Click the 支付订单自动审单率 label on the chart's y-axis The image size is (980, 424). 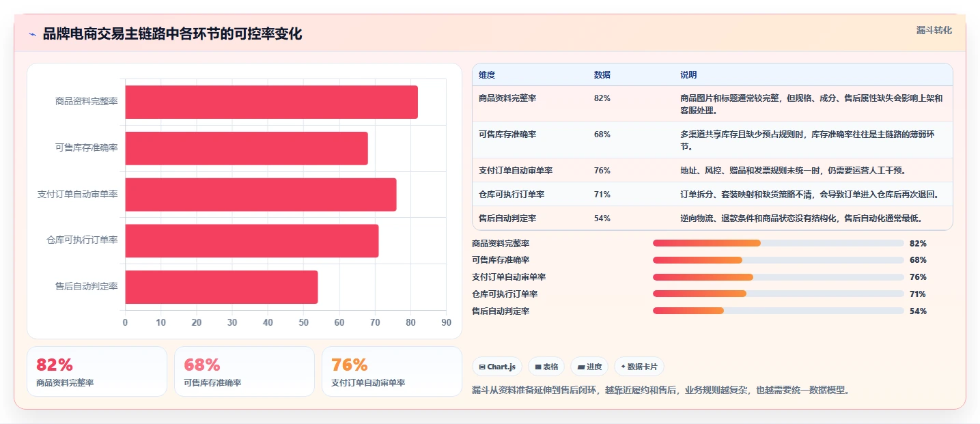[x=78, y=194]
